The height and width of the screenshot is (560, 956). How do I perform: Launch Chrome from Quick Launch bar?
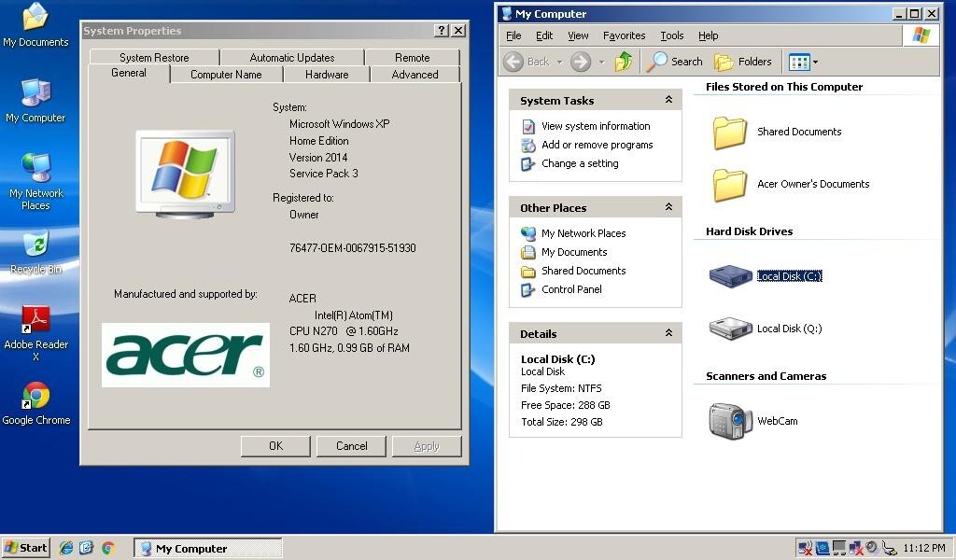(108, 548)
